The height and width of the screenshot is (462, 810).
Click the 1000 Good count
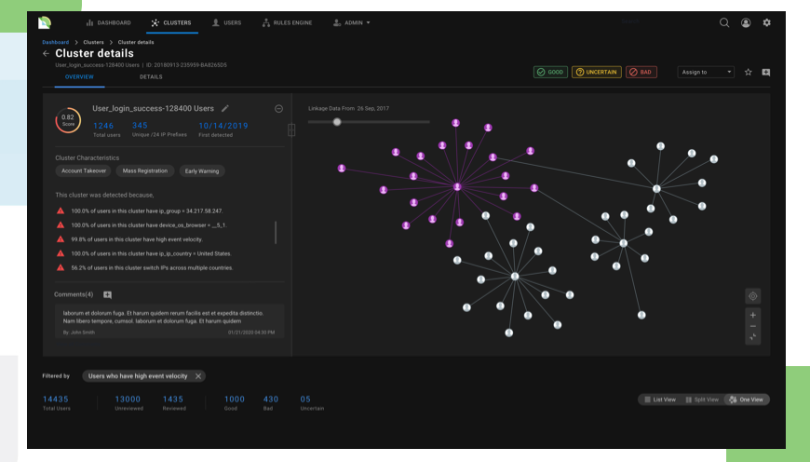click(x=235, y=399)
